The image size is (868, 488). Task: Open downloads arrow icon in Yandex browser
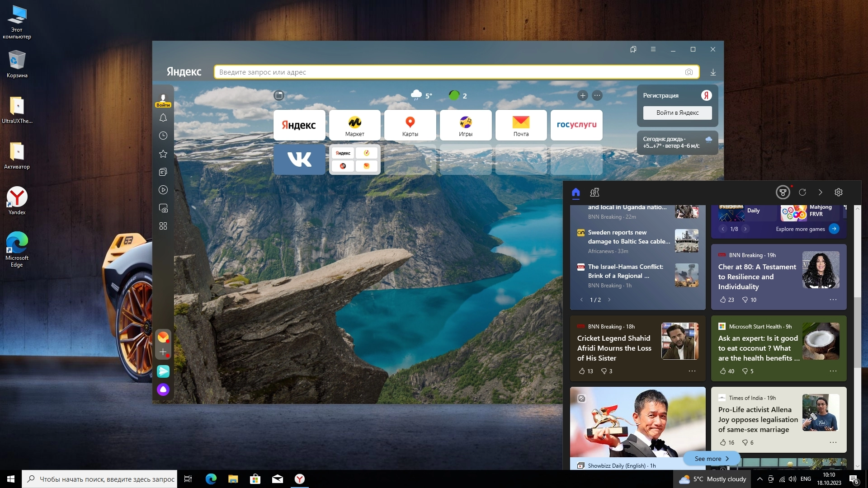[713, 72]
